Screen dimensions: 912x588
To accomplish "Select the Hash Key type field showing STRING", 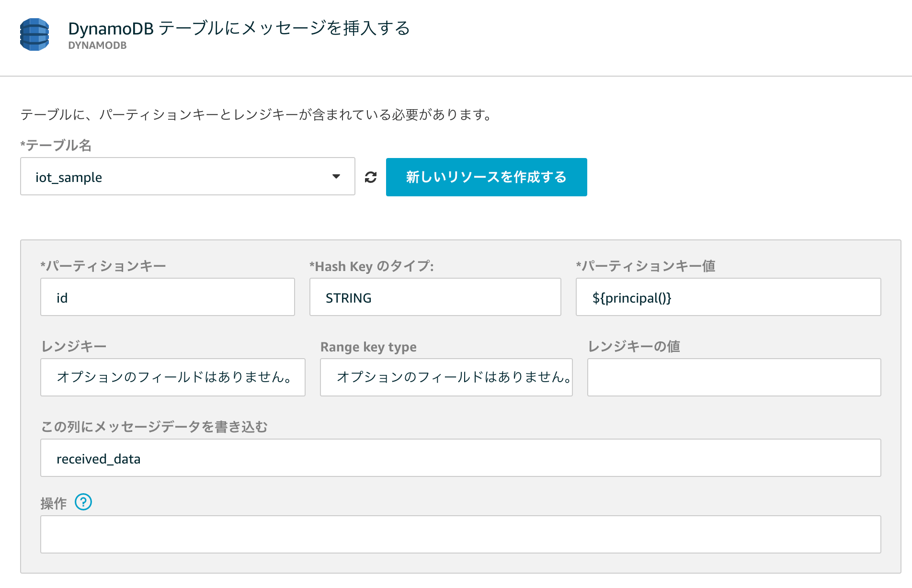I will click(x=435, y=297).
